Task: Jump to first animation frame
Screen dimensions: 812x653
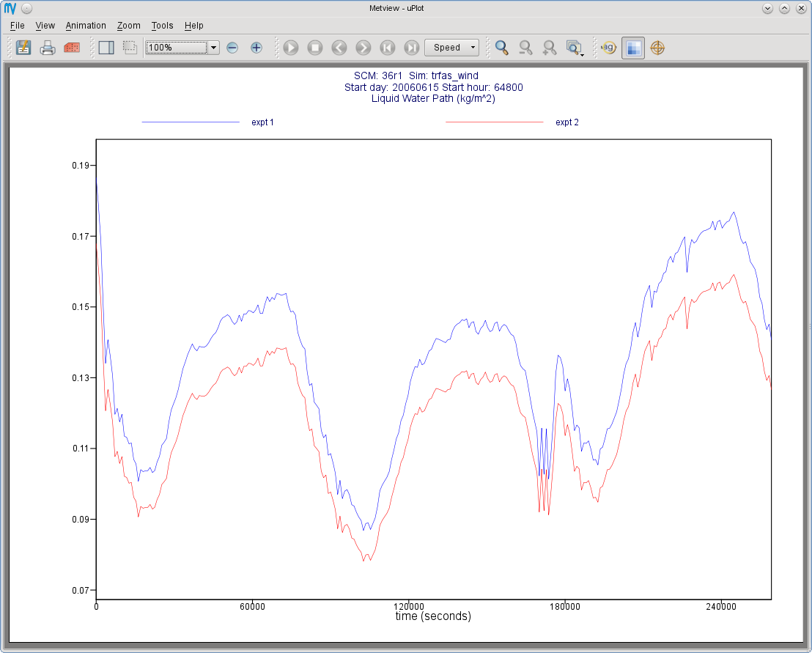Action: click(x=388, y=48)
